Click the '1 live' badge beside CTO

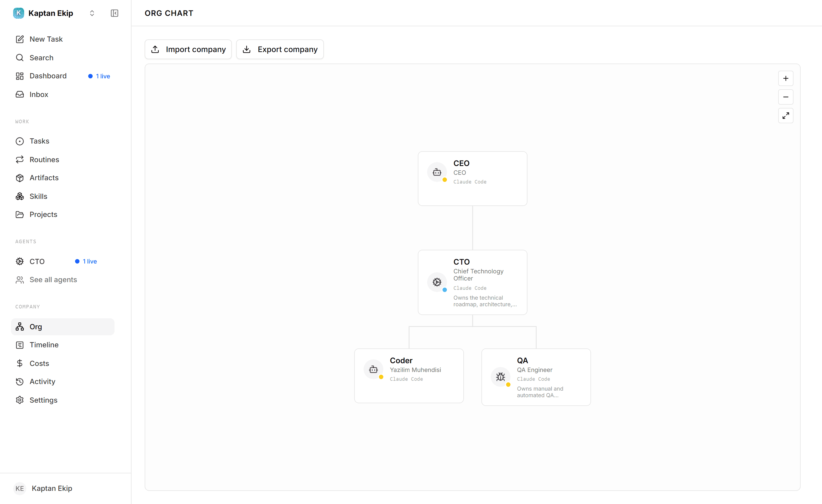(x=86, y=262)
